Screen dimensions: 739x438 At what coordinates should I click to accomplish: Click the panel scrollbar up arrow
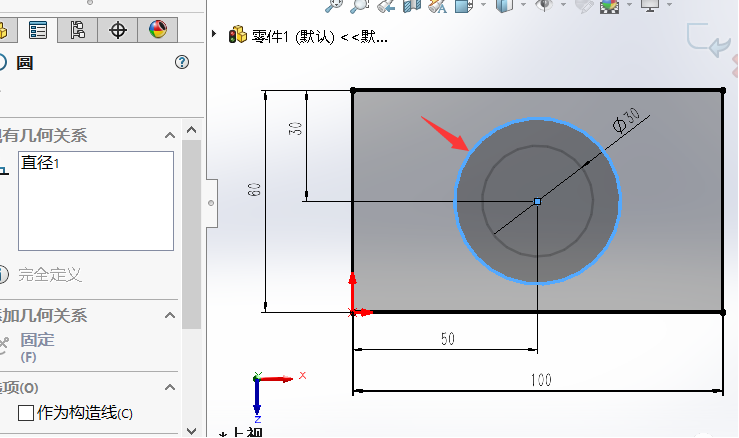point(191,130)
